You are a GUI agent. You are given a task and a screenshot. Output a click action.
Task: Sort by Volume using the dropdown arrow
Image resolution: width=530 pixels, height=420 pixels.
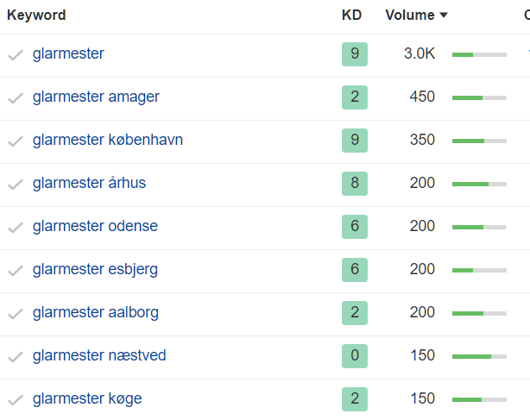[x=444, y=16]
